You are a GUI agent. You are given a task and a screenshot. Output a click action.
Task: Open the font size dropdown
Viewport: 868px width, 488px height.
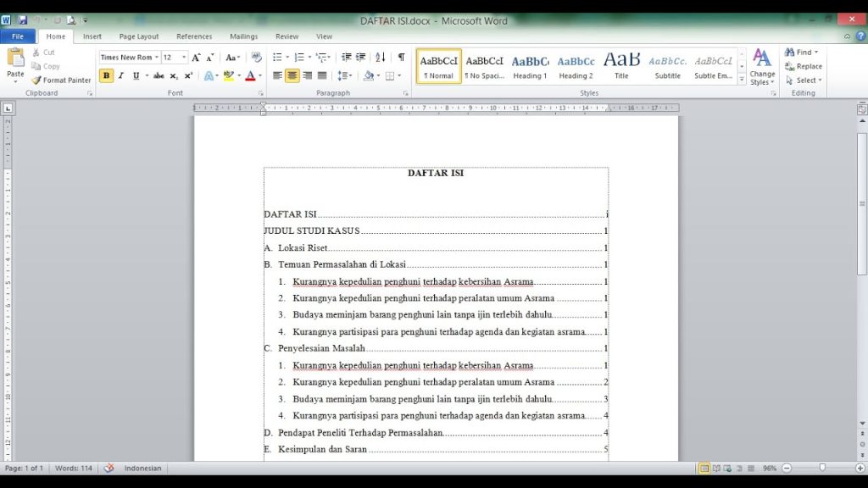184,57
